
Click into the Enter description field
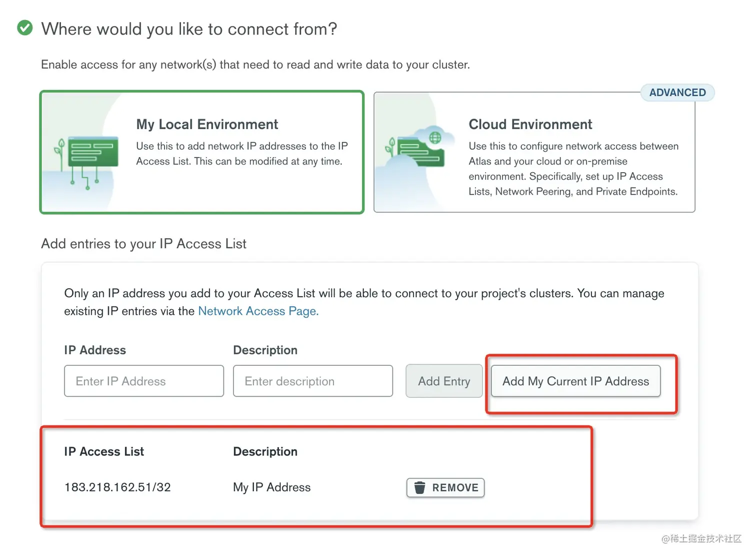(x=312, y=381)
